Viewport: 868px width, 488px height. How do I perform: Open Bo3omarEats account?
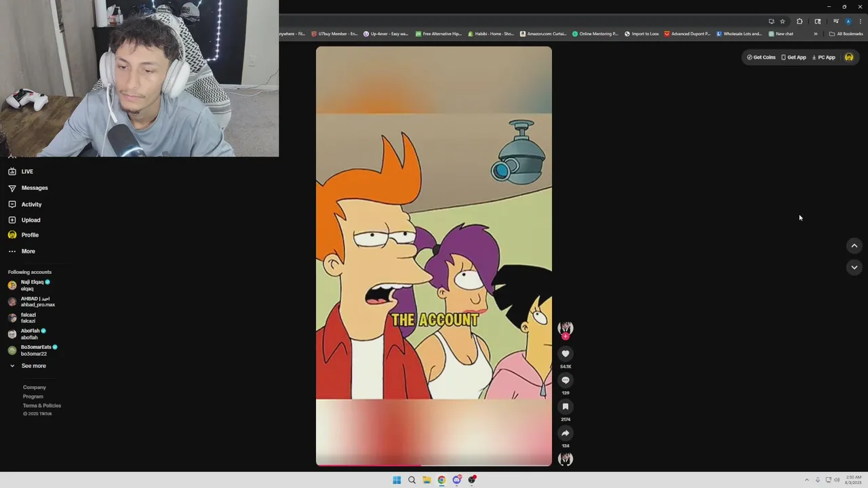pyautogui.click(x=33, y=350)
